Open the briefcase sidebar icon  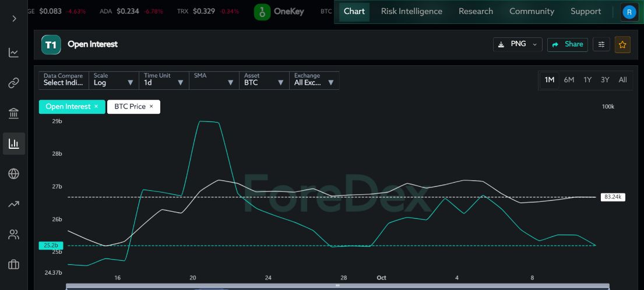pos(13,264)
